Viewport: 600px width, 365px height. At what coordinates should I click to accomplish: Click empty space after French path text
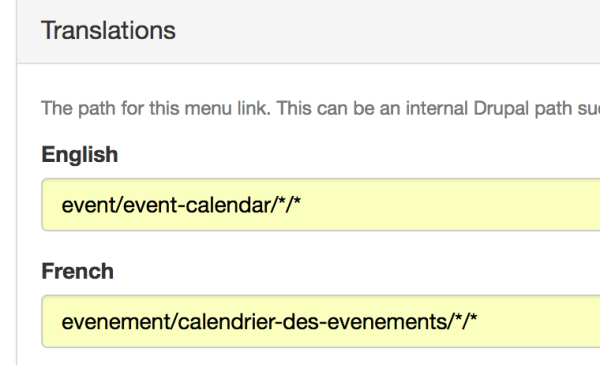click(540, 321)
